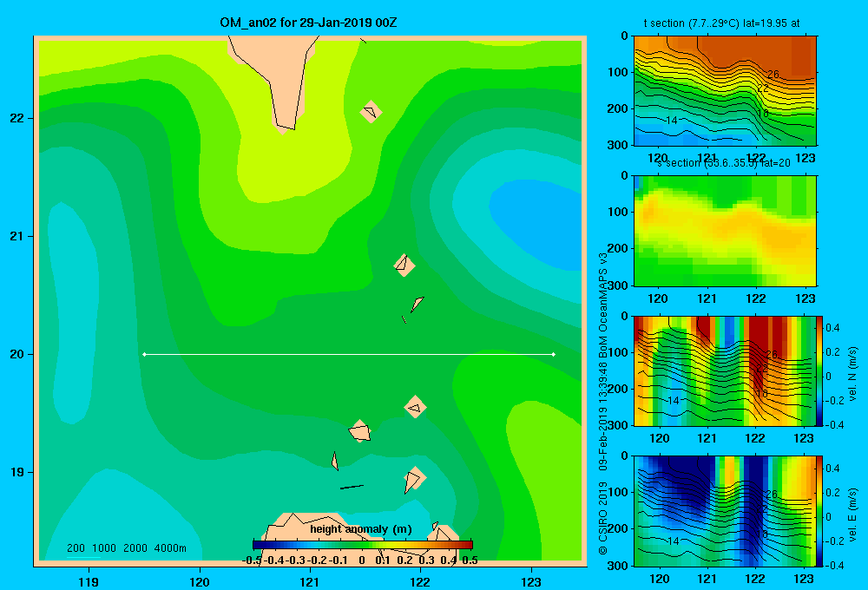The width and height of the screenshot is (868, 590).
Task: Click the 26 contour label in t section
Action: tap(773, 74)
